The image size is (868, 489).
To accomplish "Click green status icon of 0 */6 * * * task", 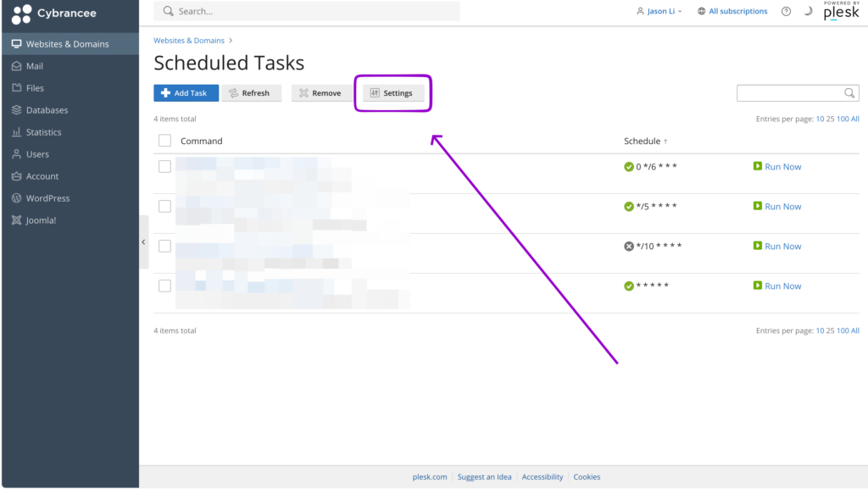I will (629, 166).
